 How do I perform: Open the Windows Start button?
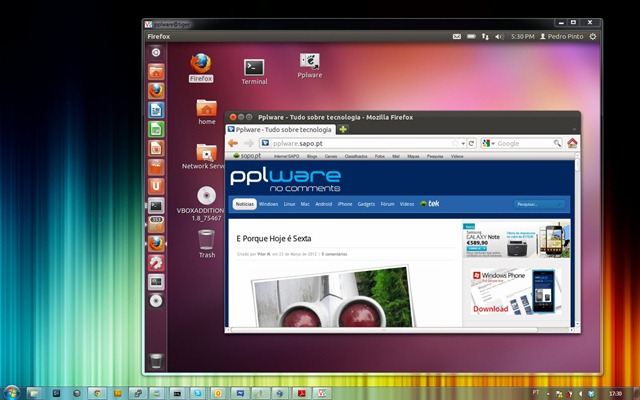point(11,393)
